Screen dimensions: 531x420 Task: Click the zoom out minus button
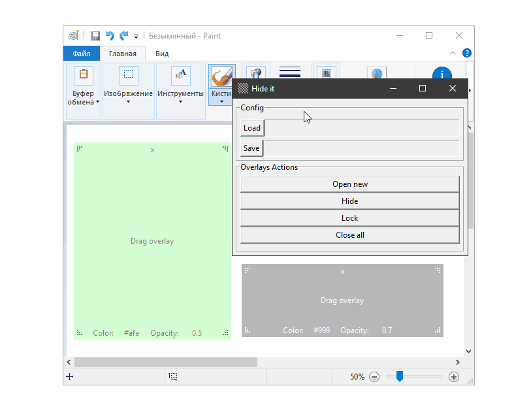pos(374,377)
